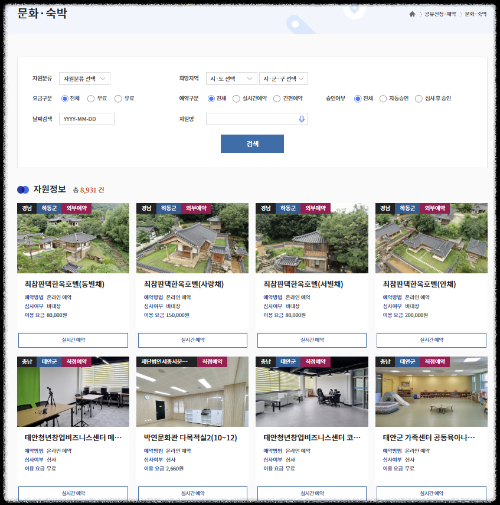This screenshot has width=500, height=505.
Task: Click title 태안군 가족센터 공동육아나…
Action: click(429, 438)
